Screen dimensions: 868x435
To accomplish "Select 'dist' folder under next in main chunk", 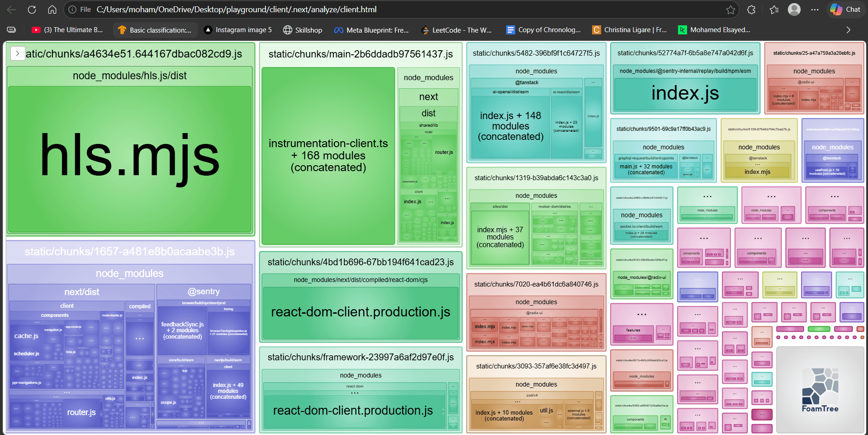I will pos(428,113).
